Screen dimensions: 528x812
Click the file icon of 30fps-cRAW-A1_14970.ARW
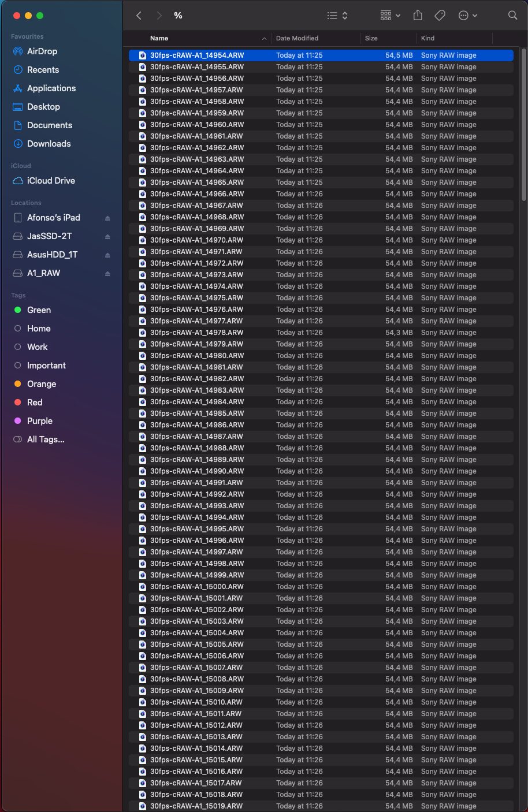(142, 240)
